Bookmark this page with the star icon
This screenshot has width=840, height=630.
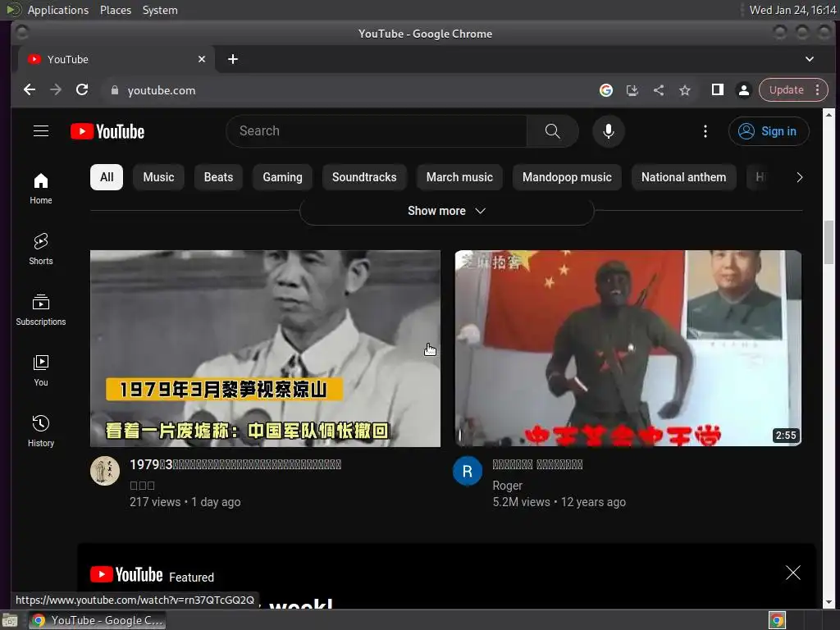pos(685,90)
